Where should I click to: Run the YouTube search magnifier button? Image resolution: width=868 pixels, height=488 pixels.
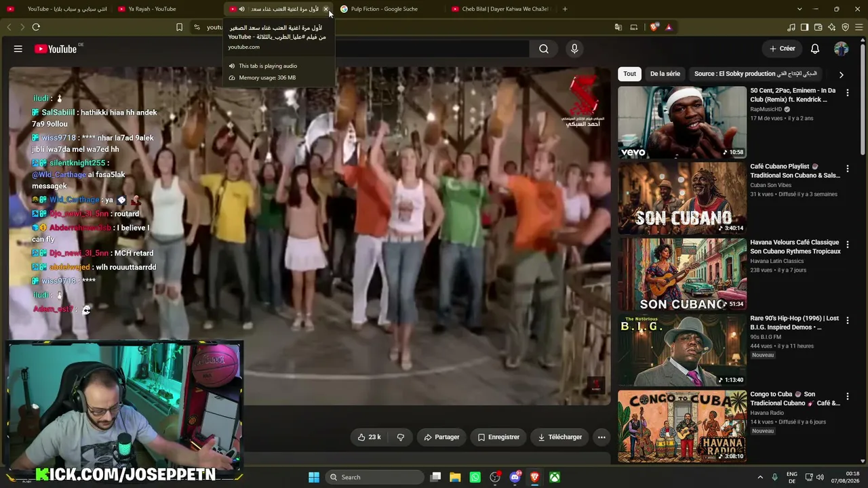544,49
